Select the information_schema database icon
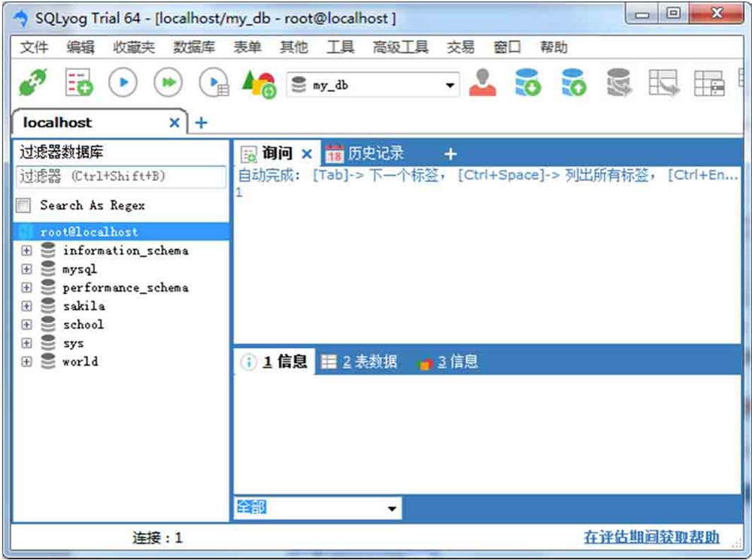Screen dimensions: 752x560 coord(48,250)
